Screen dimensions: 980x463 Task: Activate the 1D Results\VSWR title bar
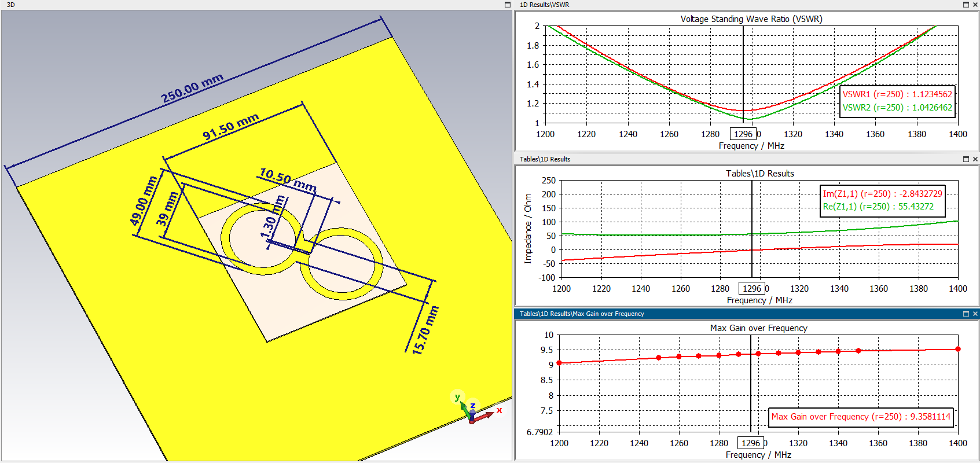(x=695, y=5)
